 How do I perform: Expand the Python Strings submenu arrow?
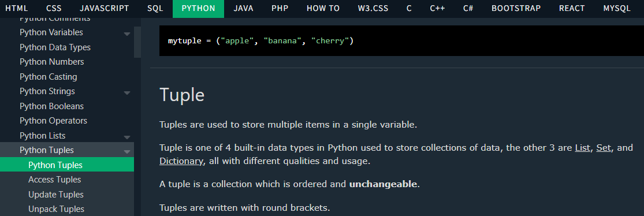(x=127, y=93)
